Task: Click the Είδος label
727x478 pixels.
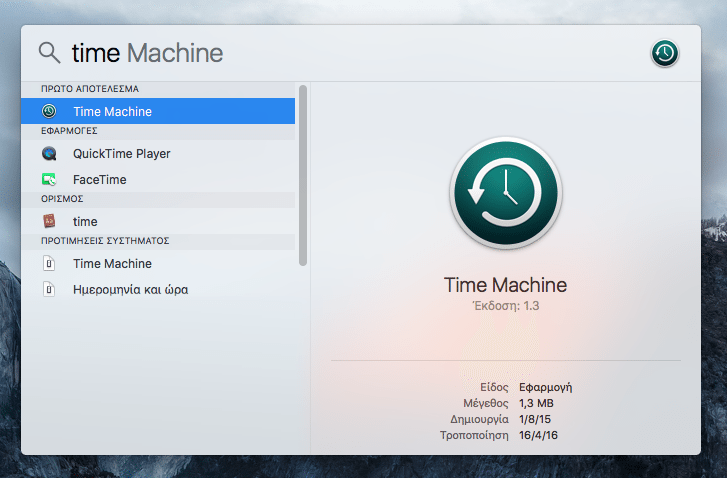Action: tap(494, 387)
